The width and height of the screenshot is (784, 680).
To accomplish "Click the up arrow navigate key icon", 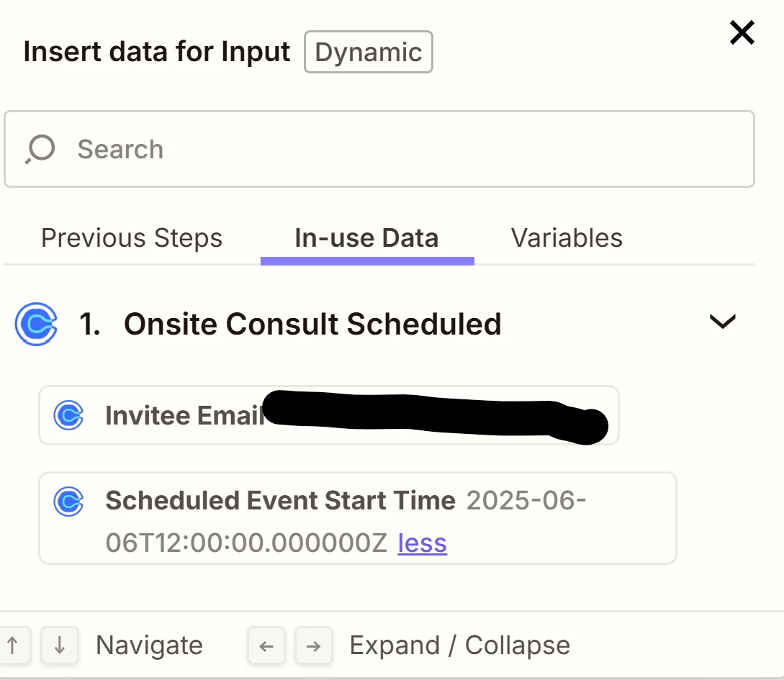I will 14,645.
